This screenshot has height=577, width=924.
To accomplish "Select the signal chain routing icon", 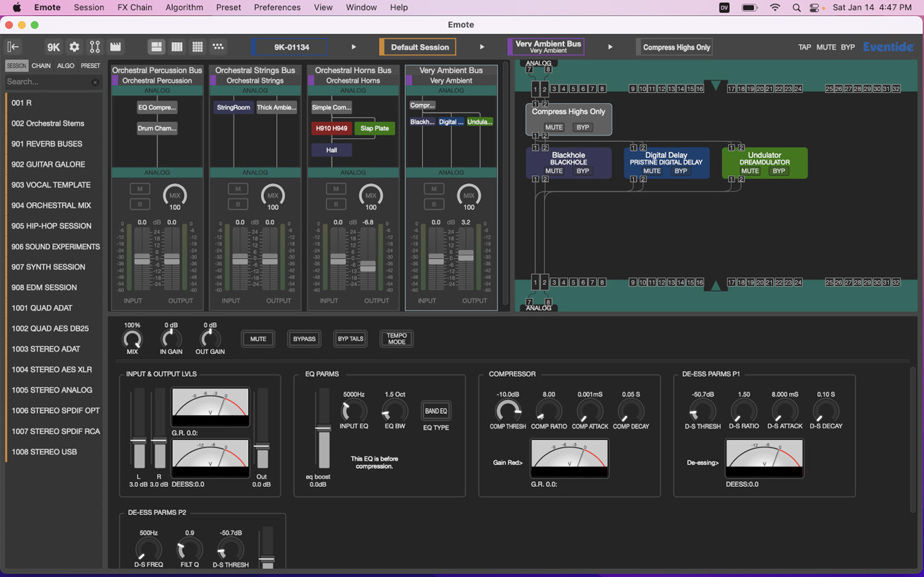I will pos(95,47).
